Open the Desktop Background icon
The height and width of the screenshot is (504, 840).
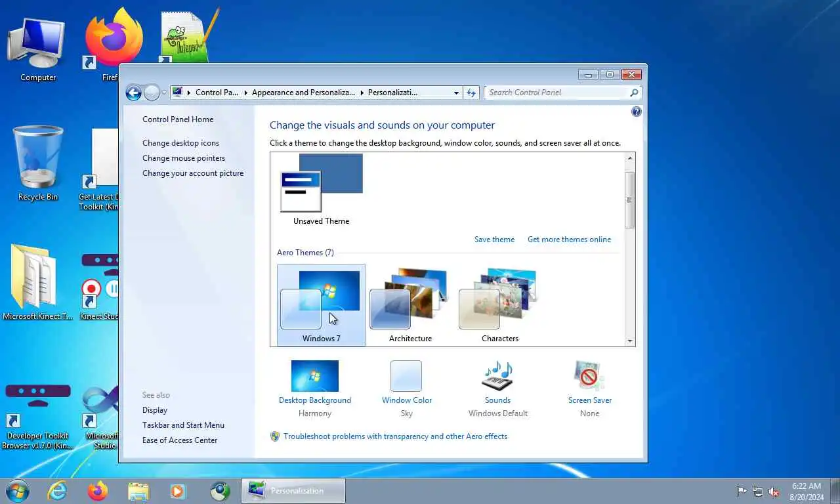(x=315, y=376)
